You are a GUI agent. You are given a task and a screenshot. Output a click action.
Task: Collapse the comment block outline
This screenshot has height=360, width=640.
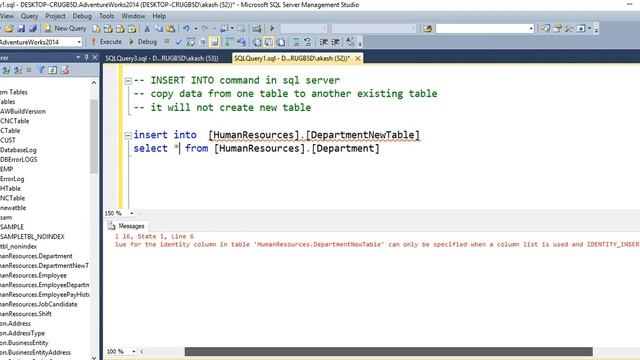point(128,81)
